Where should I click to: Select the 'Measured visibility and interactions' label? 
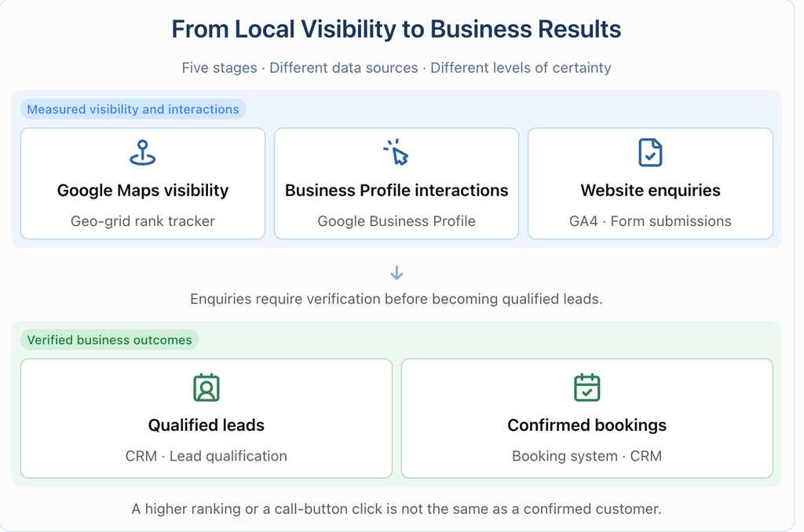tap(133, 109)
